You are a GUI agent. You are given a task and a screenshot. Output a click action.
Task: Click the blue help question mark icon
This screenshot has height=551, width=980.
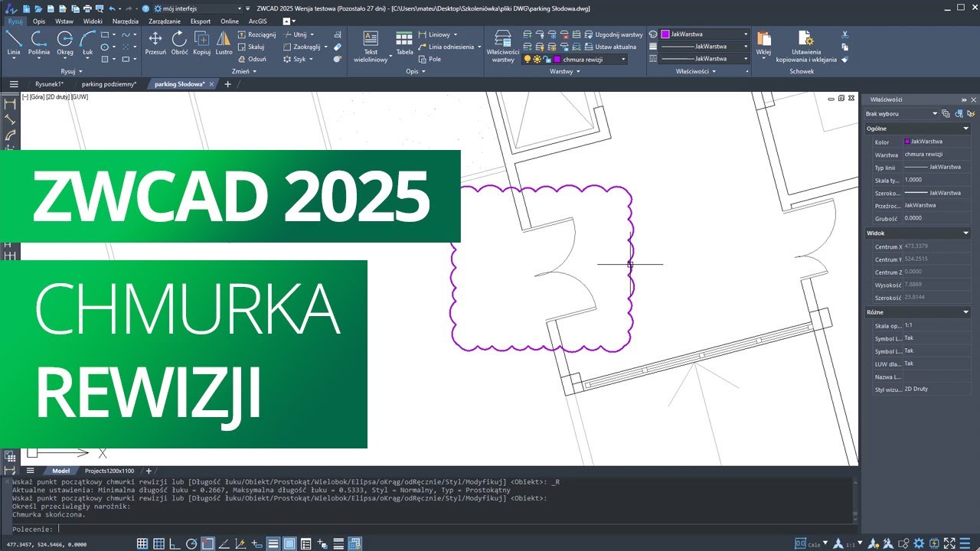click(145, 8)
